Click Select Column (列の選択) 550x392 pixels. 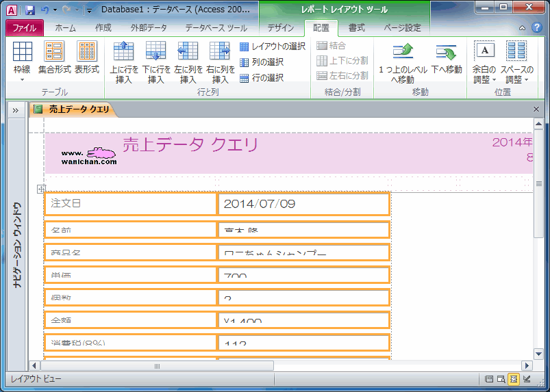click(262, 62)
